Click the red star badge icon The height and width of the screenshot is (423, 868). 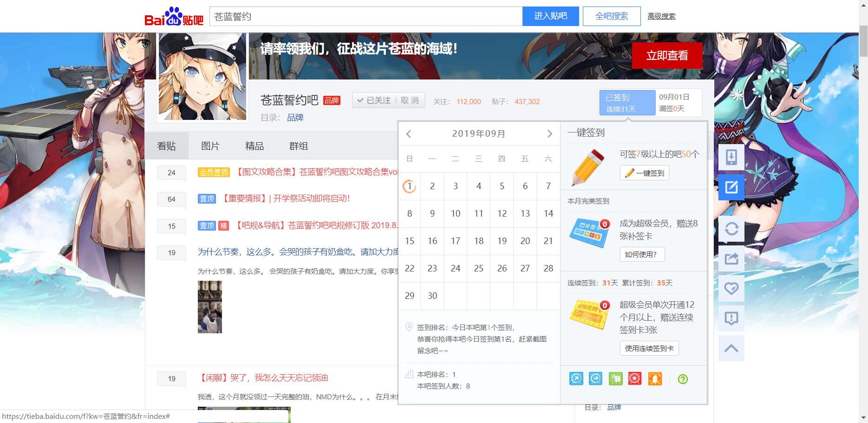(x=635, y=379)
